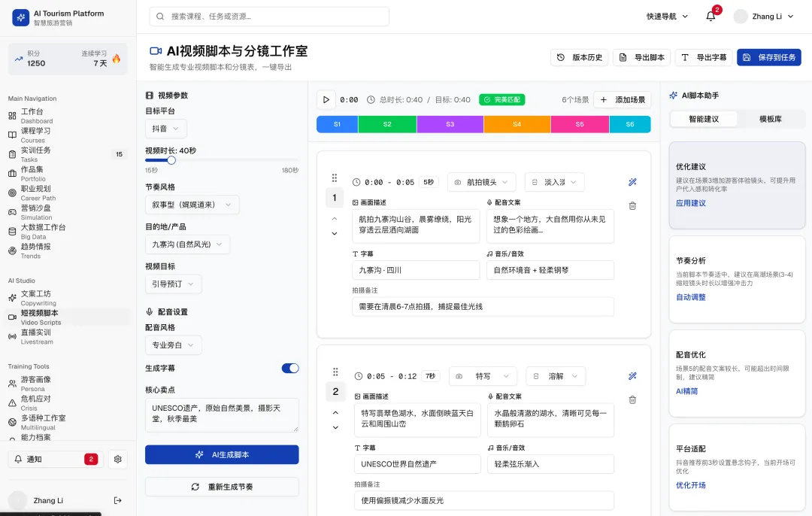Open 课程学习 Courses in sidebar

tap(68, 135)
